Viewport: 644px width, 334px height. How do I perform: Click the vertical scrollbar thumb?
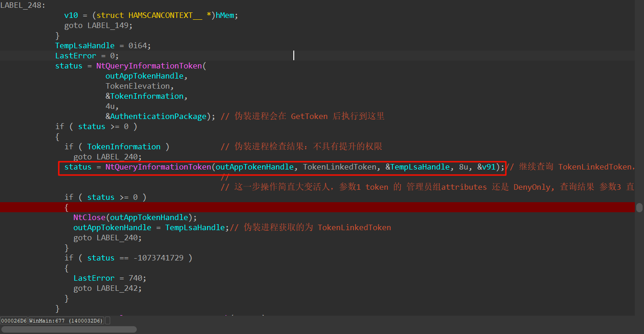pyautogui.click(x=639, y=207)
